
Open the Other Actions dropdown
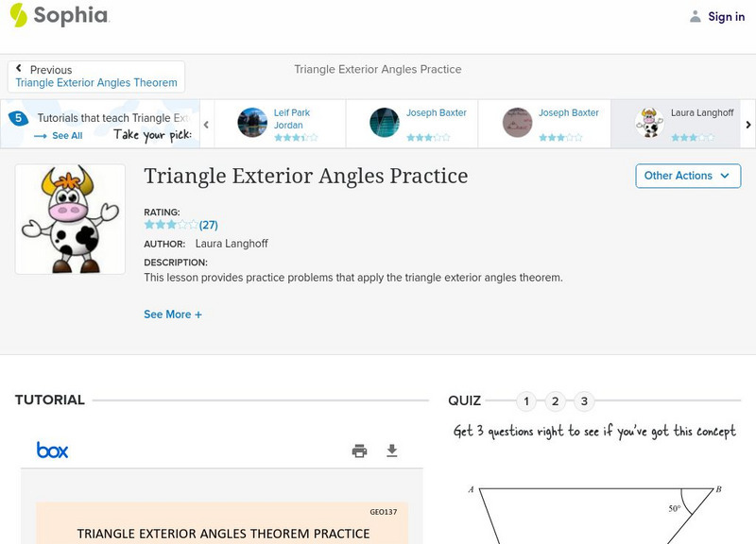(687, 176)
